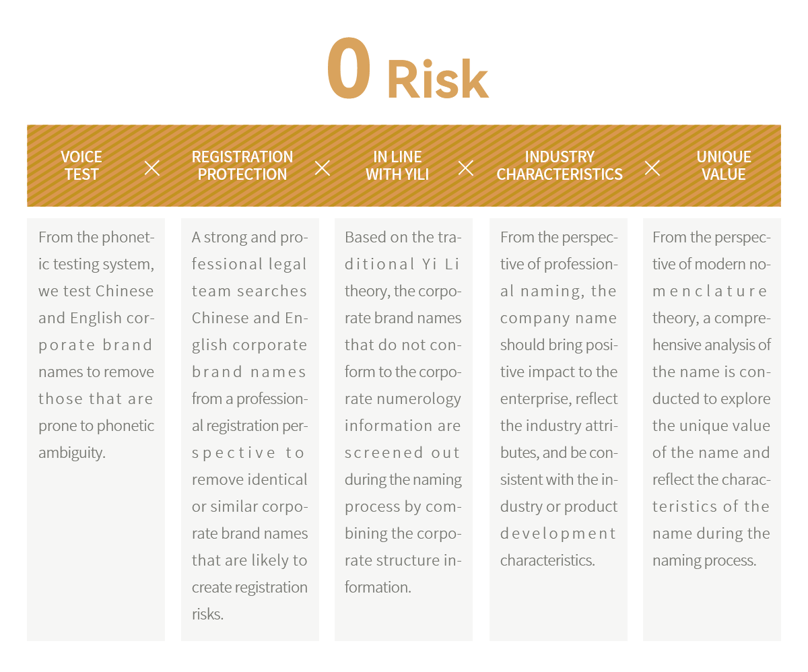Select the VOICE TEST heading
Screen dimensions: 808x672
[x=81, y=166]
